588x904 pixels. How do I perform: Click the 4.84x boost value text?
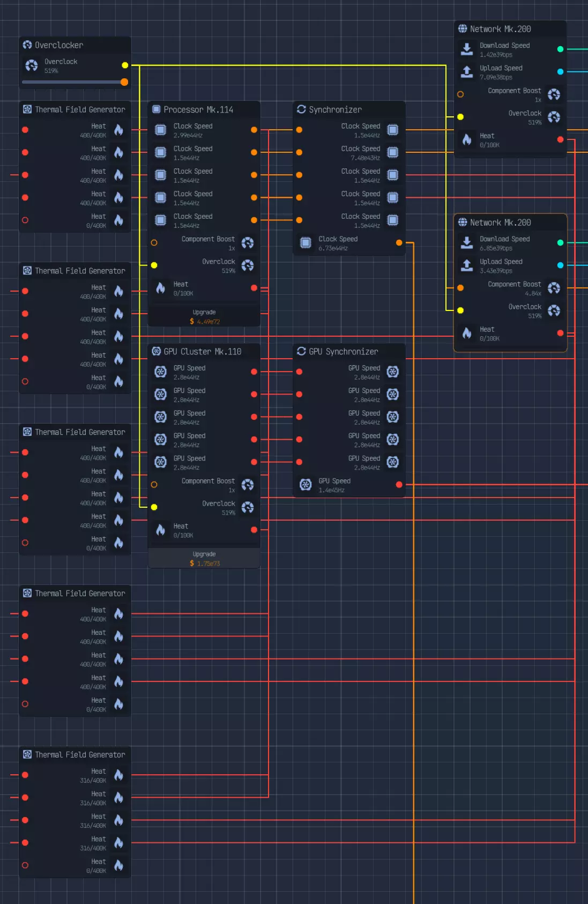pyautogui.click(x=533, y=293)
